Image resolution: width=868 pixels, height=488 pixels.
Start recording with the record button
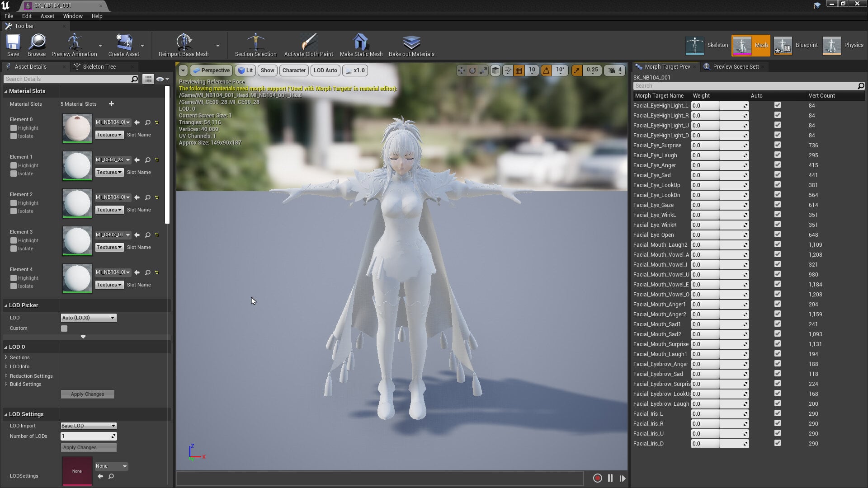click(597, 478)
